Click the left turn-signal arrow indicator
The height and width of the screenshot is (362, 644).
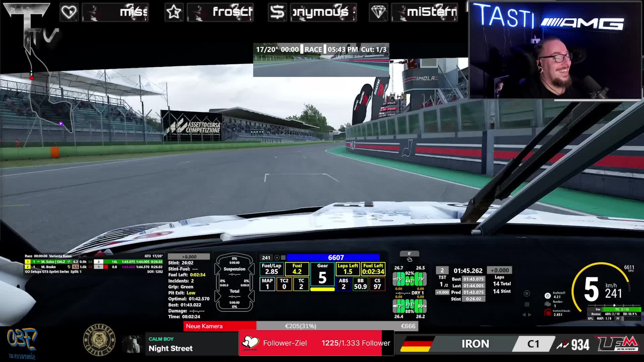pyautogui.click(x=524, y=315)
